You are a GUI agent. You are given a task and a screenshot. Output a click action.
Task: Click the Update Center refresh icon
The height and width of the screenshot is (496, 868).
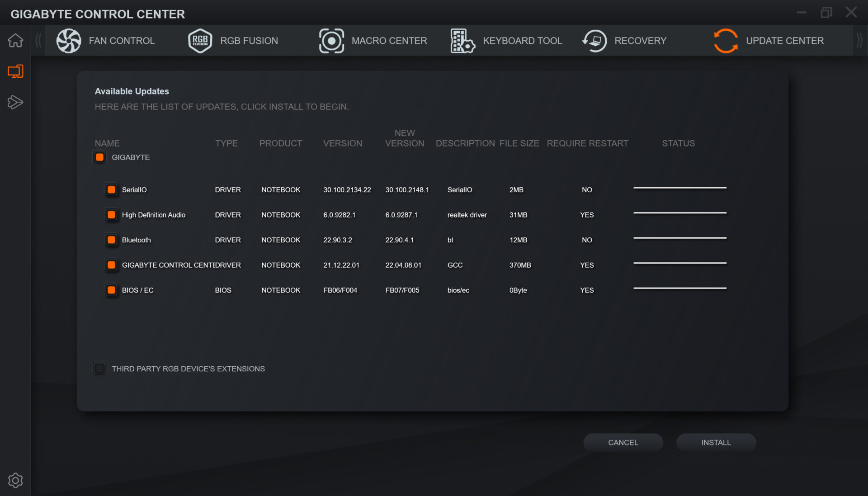point(726,41)
